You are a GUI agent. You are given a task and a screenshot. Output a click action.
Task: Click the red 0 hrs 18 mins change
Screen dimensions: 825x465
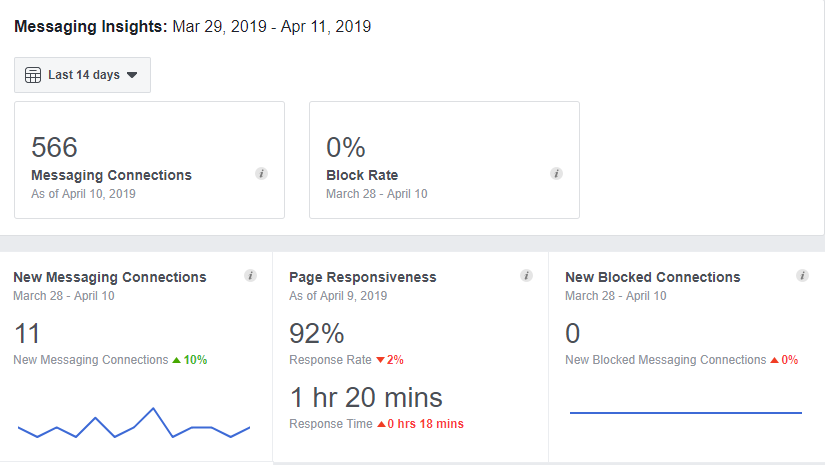420,424
